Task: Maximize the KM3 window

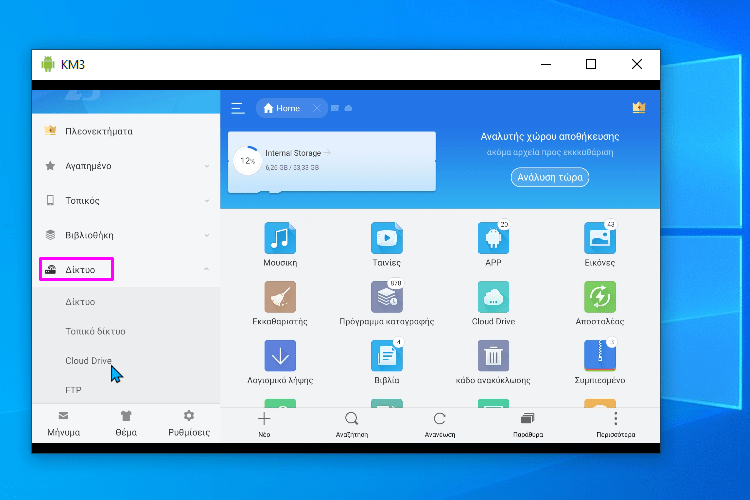Action: (591, 64)
